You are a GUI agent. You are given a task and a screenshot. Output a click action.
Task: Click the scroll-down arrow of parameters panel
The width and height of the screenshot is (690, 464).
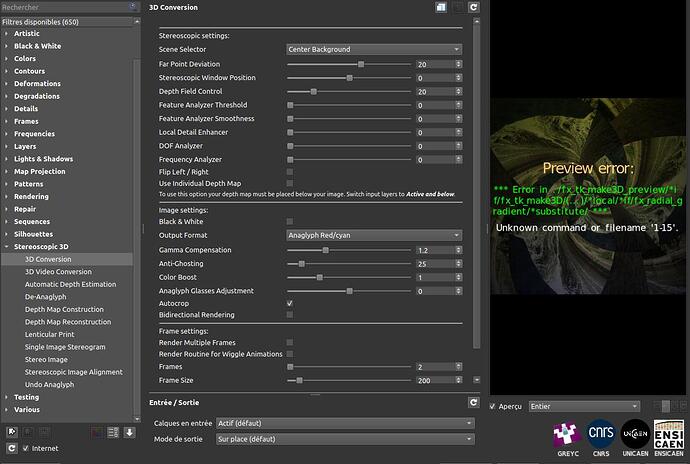477,379
